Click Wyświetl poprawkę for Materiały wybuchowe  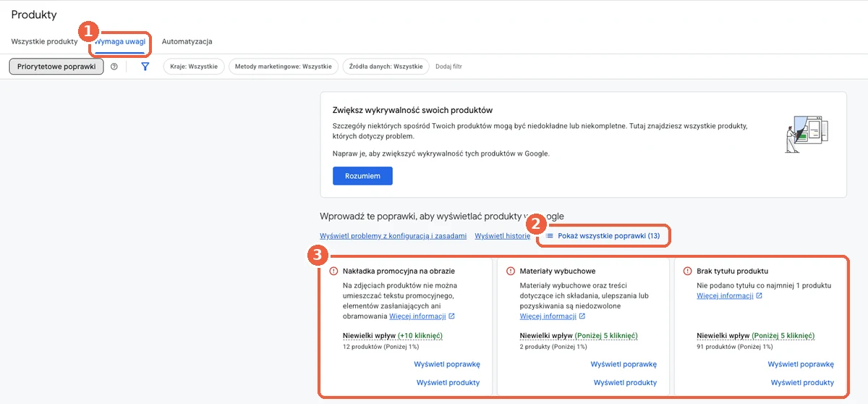pyautogui.click(x=624, y=365)
